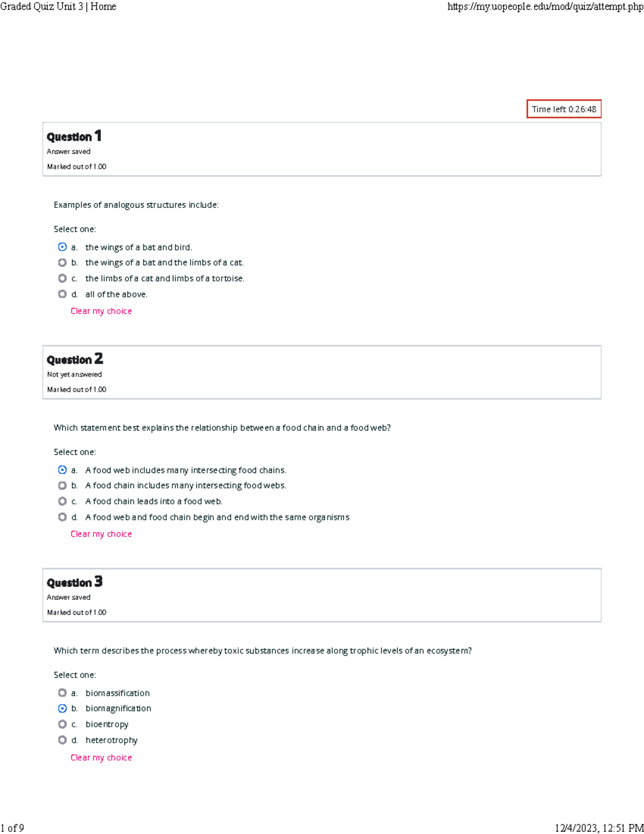Clear my choice for Question 3

click(x=101, y=757)
